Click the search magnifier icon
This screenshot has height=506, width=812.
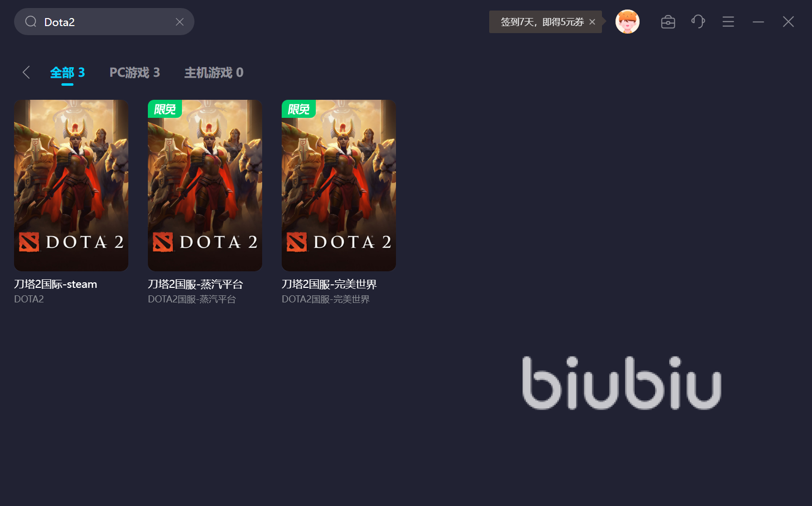click(x=31, y=22)
